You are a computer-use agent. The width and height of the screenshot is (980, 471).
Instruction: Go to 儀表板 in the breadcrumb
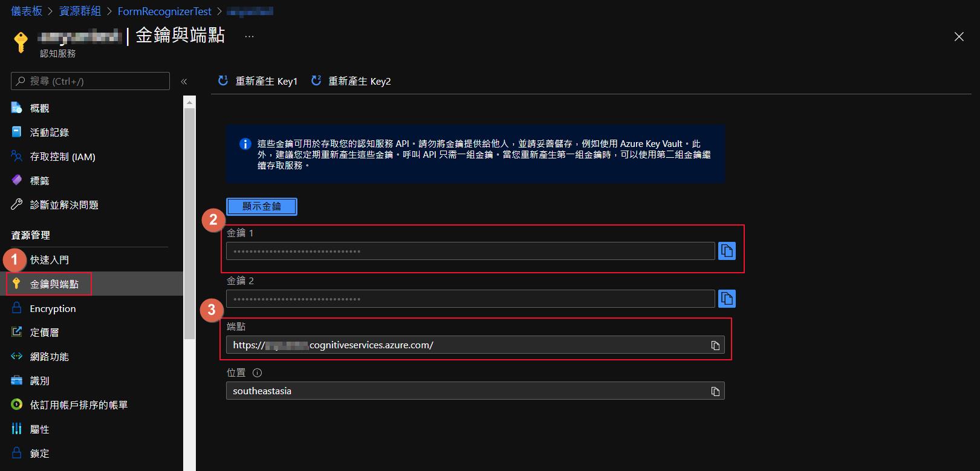27,11
